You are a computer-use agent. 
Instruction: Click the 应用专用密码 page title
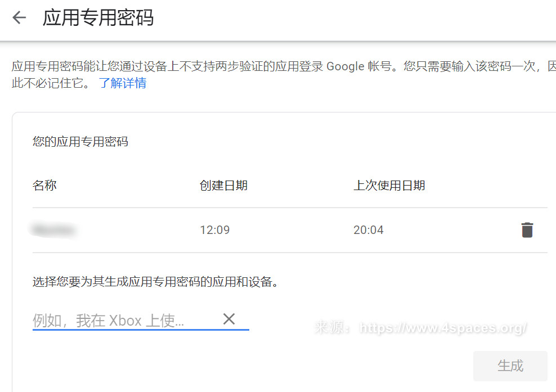(98, 18)
